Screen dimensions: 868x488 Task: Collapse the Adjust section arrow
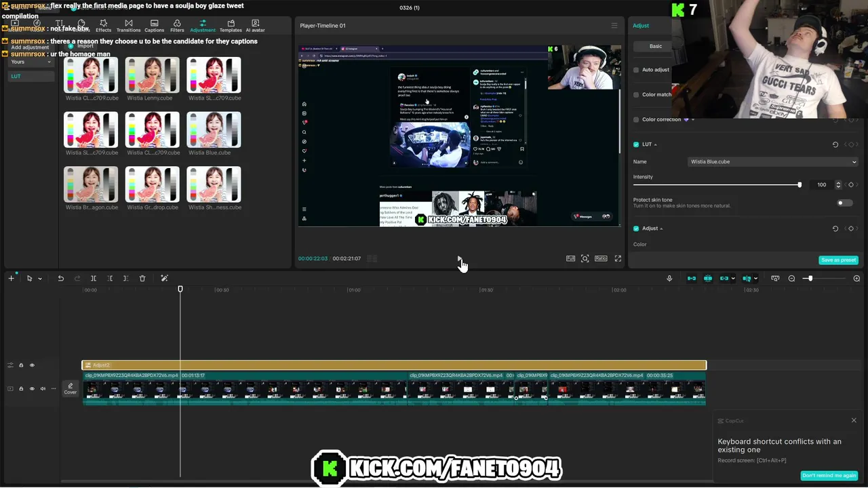(661, 228)
